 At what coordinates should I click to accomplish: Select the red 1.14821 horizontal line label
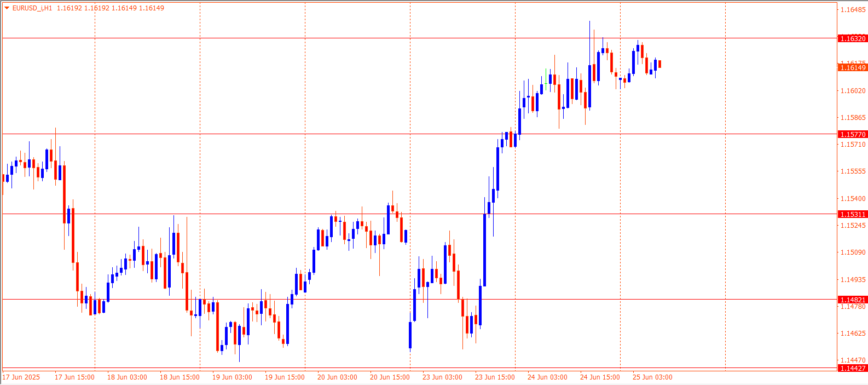point(853,300)
